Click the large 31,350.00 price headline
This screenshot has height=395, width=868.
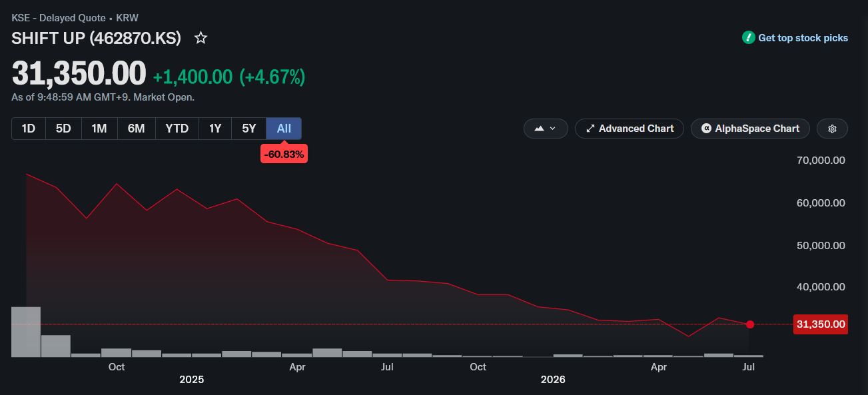click(79, 73)
